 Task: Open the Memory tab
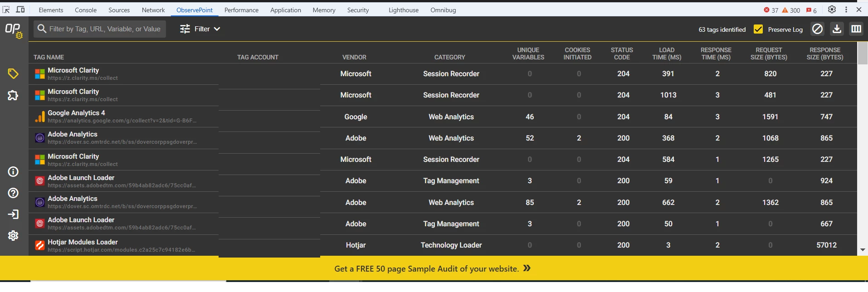(324, 10)
